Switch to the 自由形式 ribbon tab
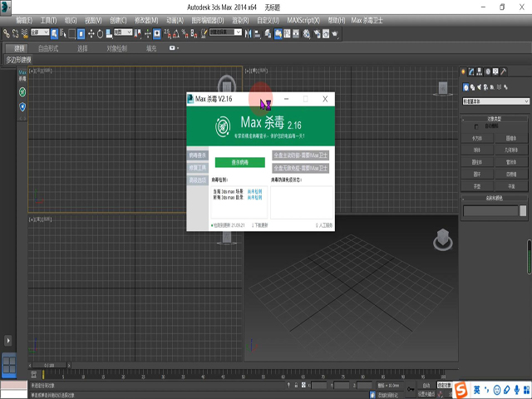532x399 pixels. coord(48,48)
